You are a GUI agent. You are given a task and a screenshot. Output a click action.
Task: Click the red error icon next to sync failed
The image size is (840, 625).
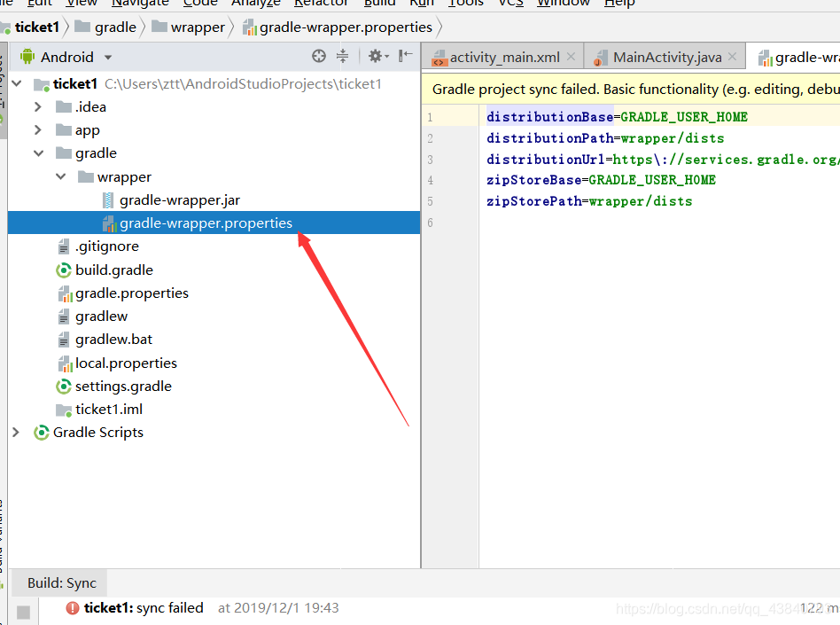pyautogui.click(x=70, y=608)
